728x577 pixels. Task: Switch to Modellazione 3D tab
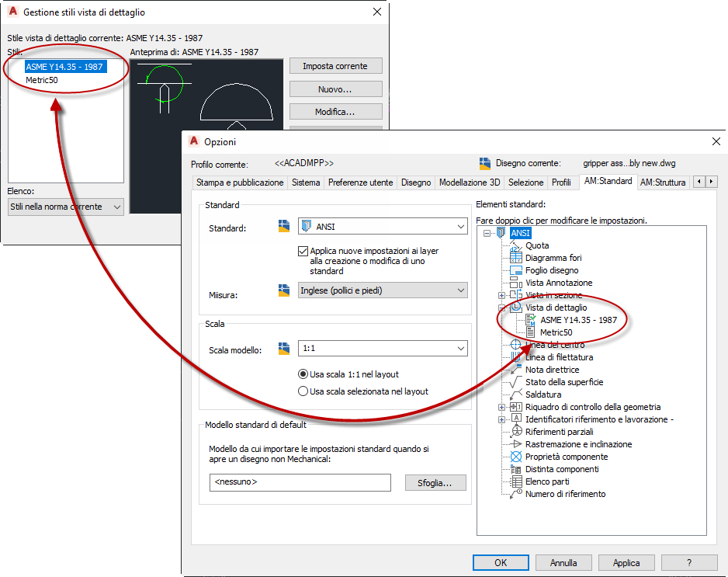pyautogui.click(x=470, y=182)
